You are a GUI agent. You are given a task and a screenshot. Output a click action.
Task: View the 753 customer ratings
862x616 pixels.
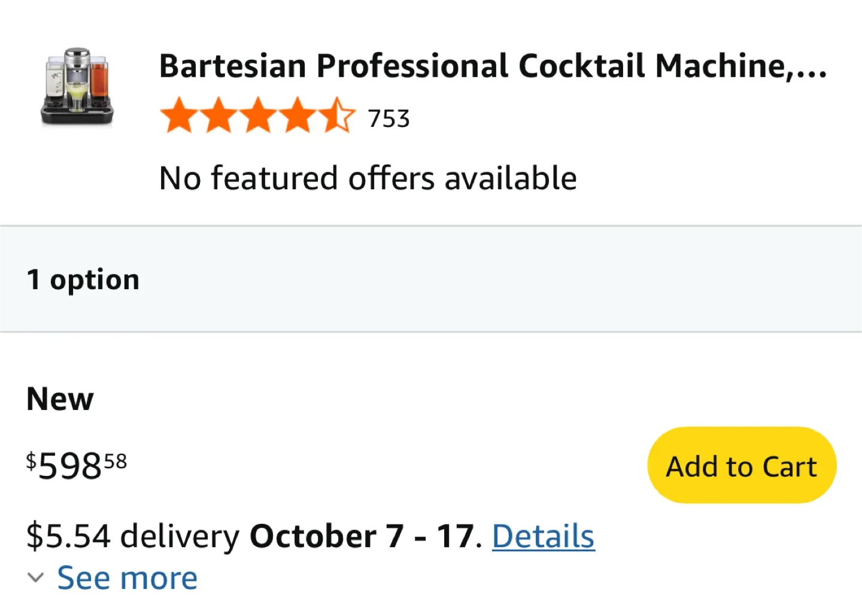[388, 118]
